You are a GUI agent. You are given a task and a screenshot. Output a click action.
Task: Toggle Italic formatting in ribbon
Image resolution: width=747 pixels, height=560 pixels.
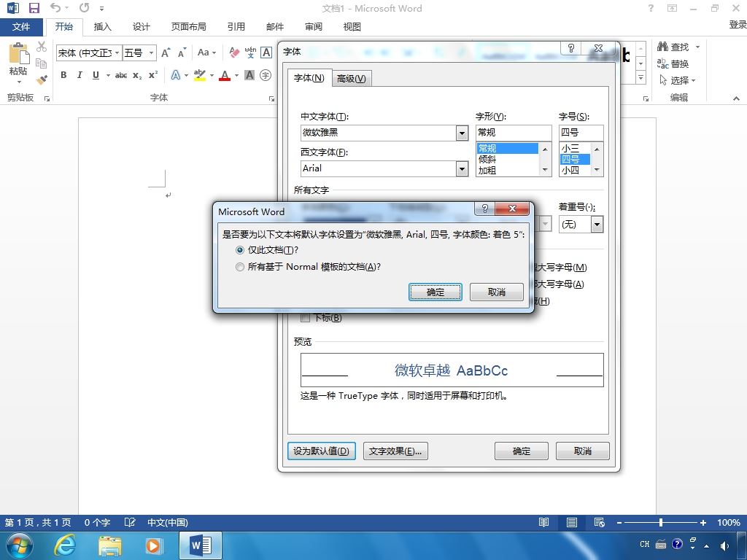point(80,75)
